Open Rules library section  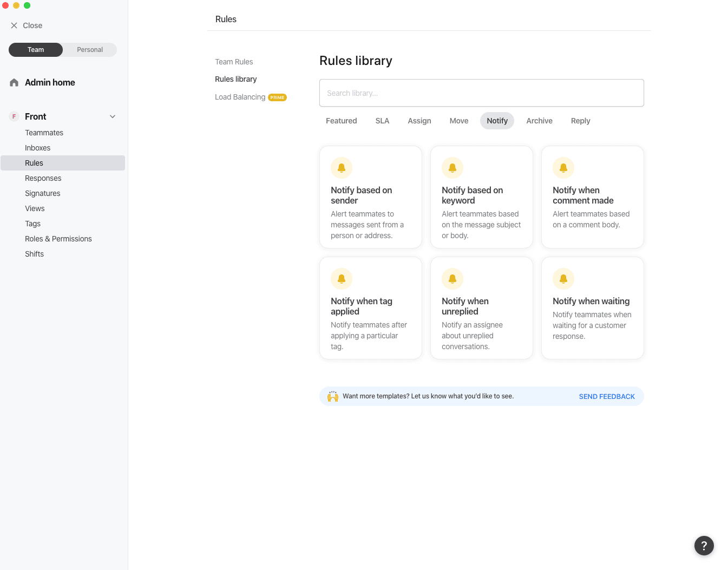(236, 79)
